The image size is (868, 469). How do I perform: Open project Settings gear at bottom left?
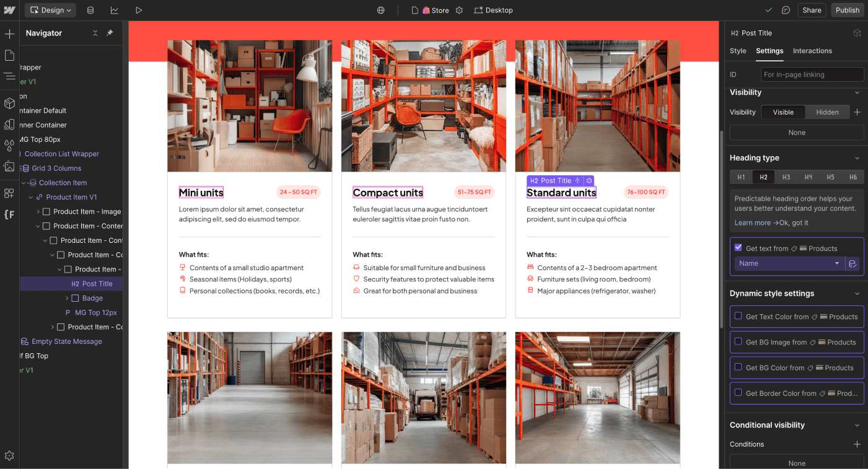pos(10,455)
